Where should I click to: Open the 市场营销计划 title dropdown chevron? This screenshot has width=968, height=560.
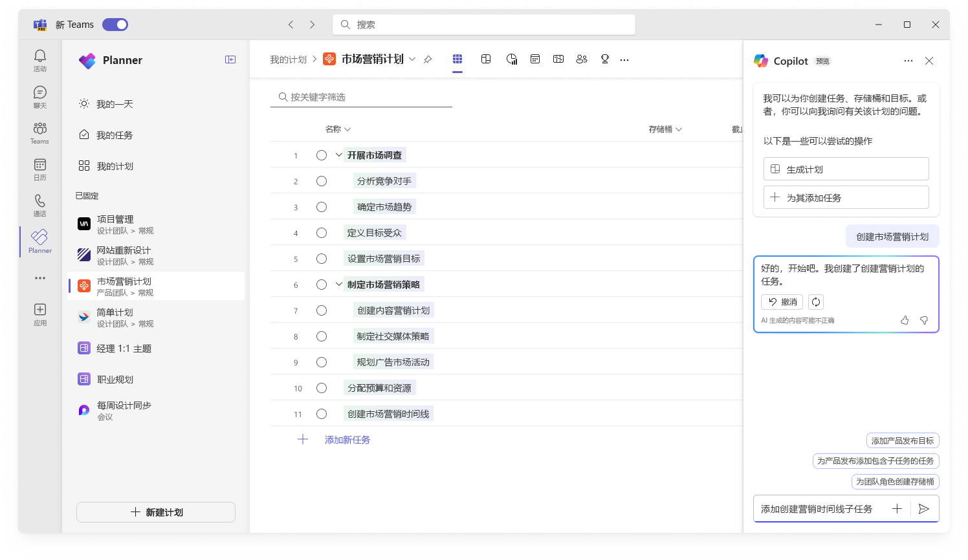coord(412,59)
